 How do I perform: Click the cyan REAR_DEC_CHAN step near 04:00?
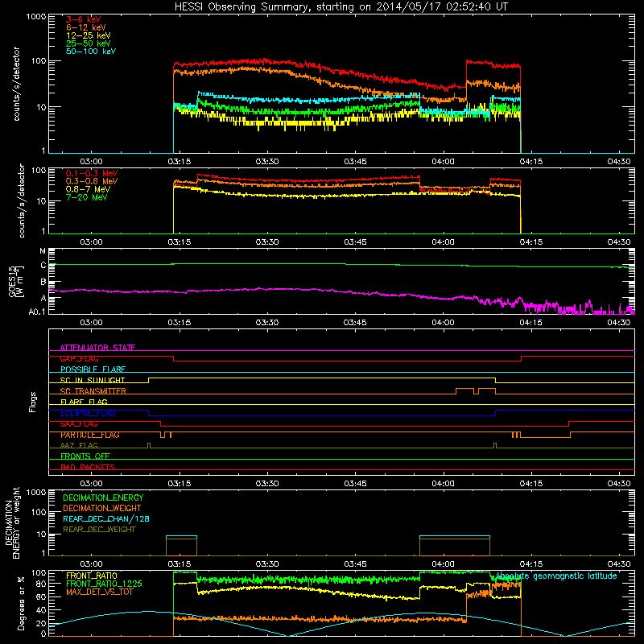(455, 536)
